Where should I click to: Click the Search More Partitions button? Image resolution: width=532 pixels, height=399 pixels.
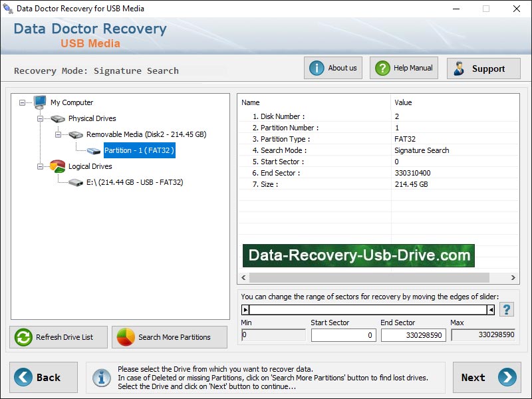click(170, 337)
